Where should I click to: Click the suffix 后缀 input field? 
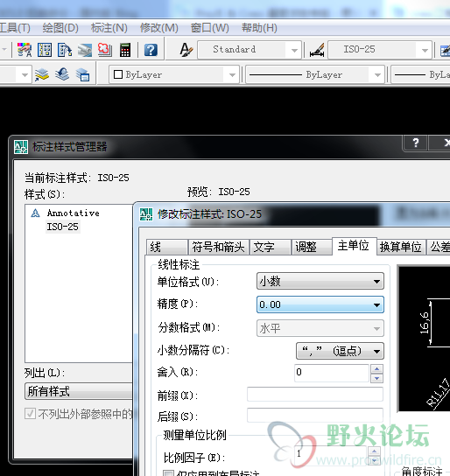(315, 415)
